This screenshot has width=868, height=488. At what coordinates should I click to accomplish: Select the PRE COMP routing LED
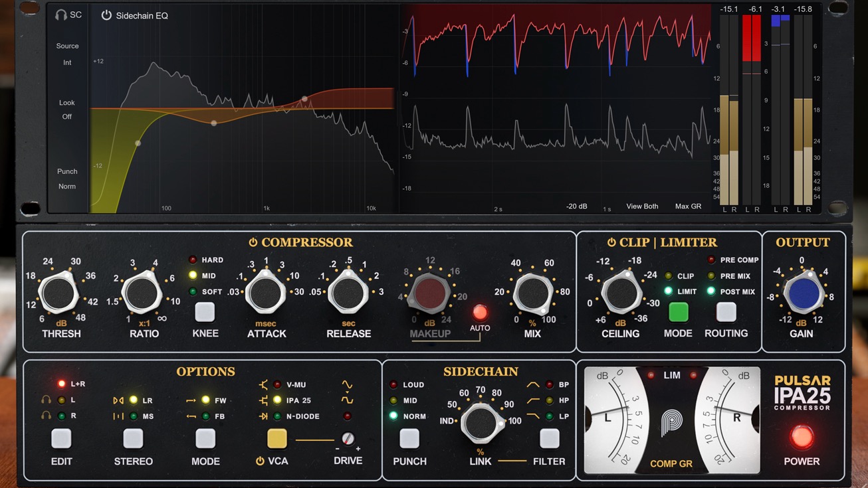tap(711, 260)
